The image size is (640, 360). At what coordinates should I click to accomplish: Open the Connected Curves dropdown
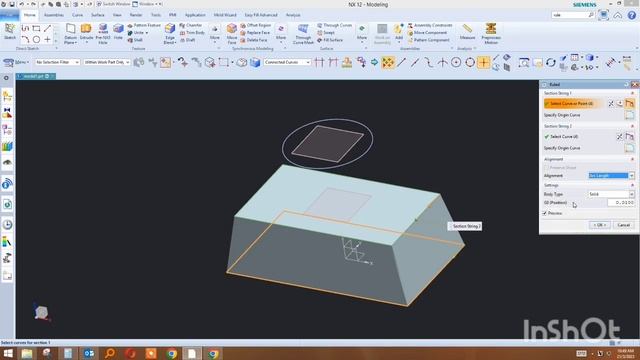point(287,62)
